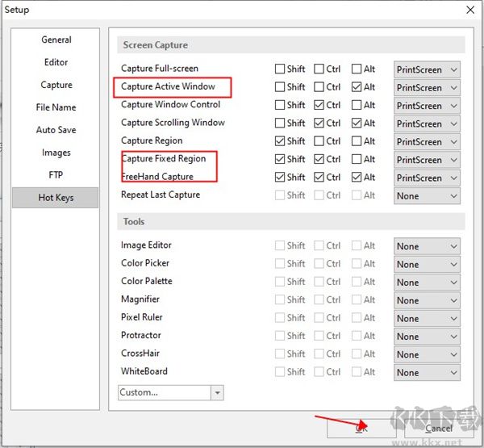The height and width of the screenshot is (448, 484).
Task: Uncheck Ctrl for Capture Window Control
Action: point(319,105)
